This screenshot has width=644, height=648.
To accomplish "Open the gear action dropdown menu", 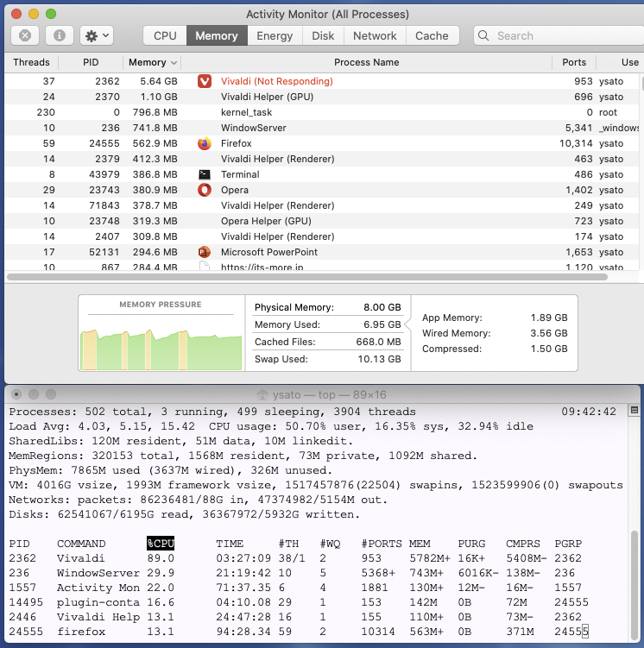I will pyautogui.click(x=96, y=35).
